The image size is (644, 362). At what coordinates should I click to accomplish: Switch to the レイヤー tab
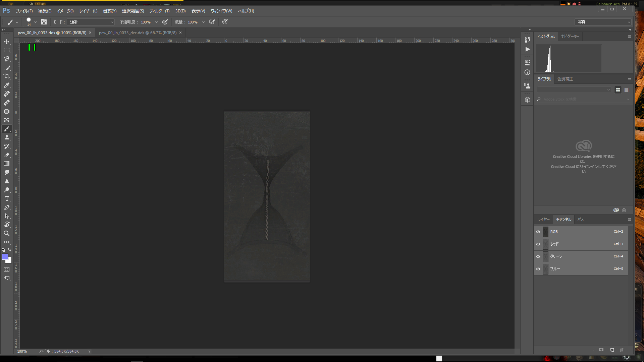pyautogui.click(x=543, y=220)
